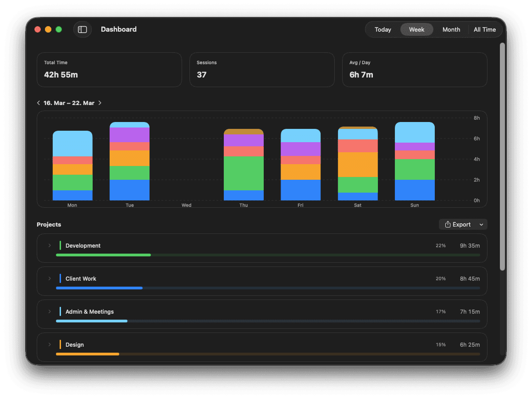Click the Sessions summary card
This screenshot has height=399, width=532.
click(x=261, y=70)
